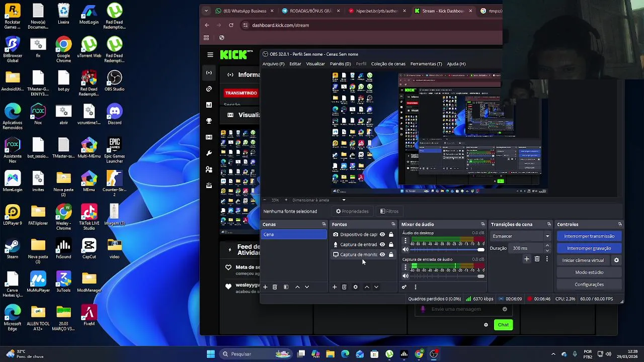The height and width of the screenshot is (362, 644).
Task: Add a new scene with the Cenas plus icon
Action: [x=265, y=287]
